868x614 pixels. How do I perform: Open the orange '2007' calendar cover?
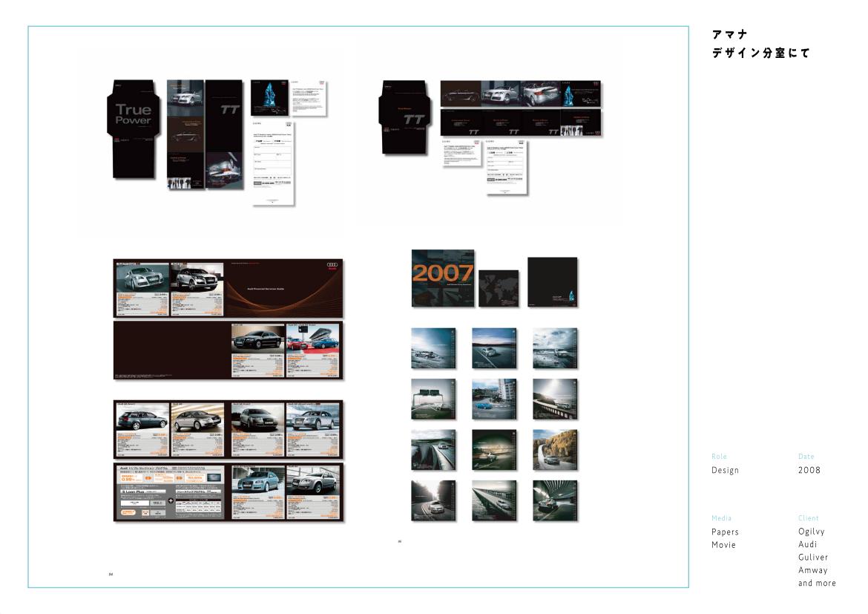pos(443,278)
